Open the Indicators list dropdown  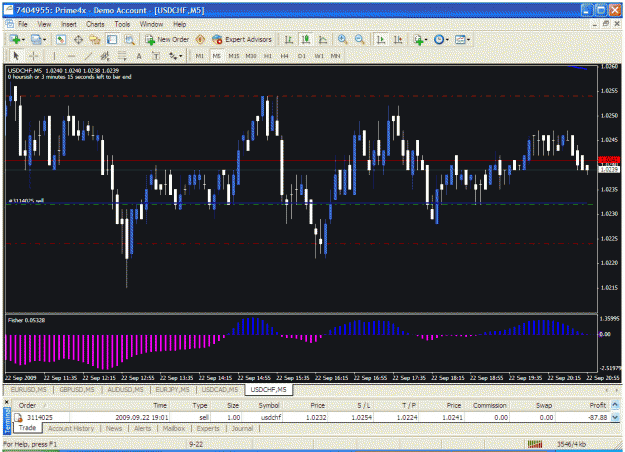click(420, 39)
